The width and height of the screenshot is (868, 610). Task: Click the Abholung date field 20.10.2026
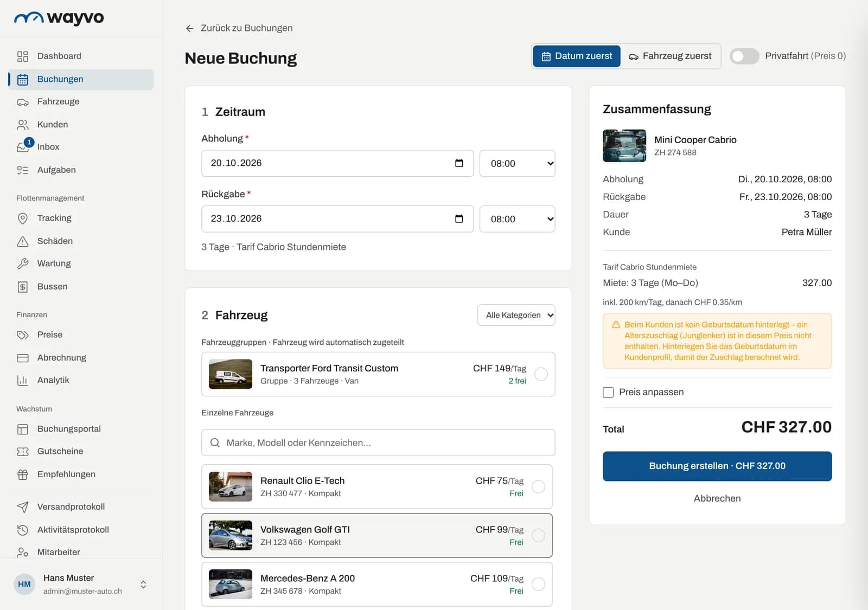click(337, 163)
